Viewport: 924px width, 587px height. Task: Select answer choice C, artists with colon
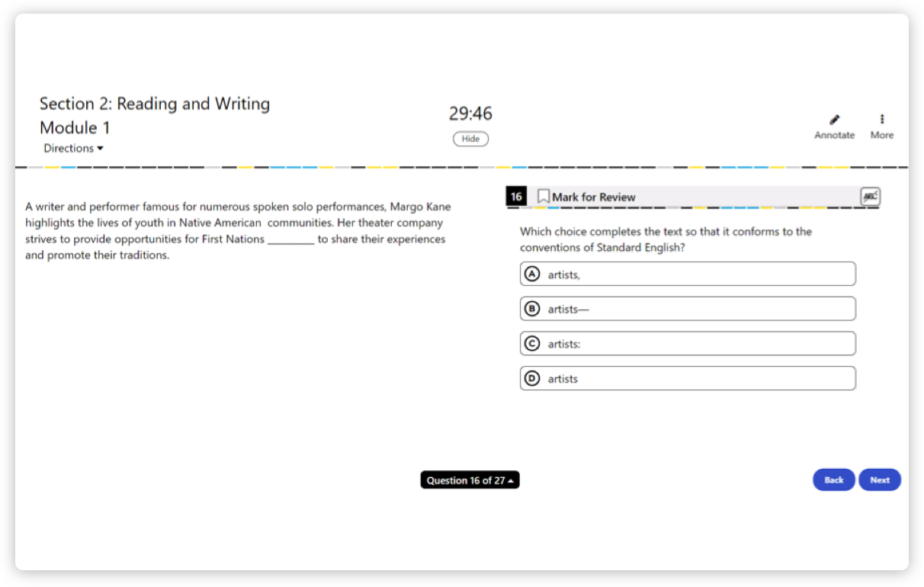[x=687, y=343]
